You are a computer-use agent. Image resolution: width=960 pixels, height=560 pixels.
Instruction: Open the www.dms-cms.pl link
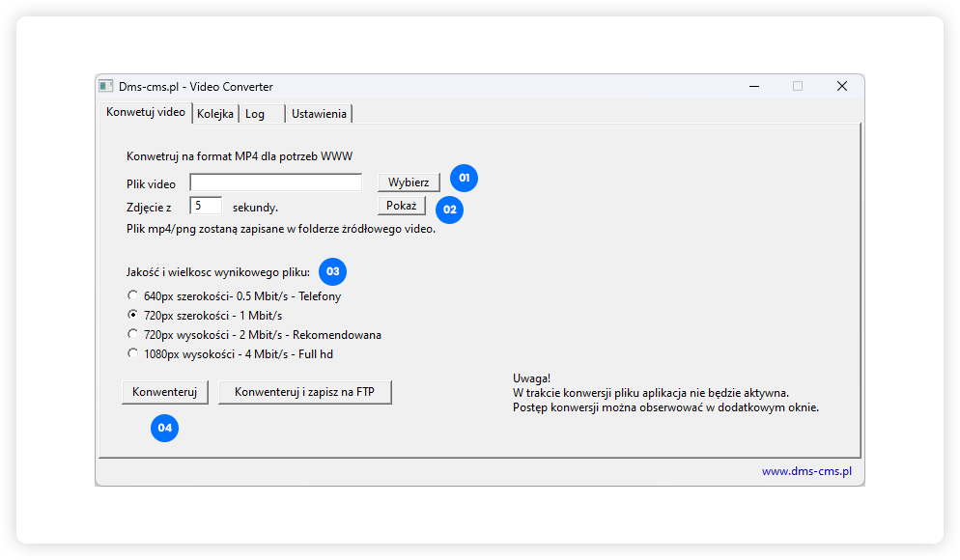pos(806,471)
